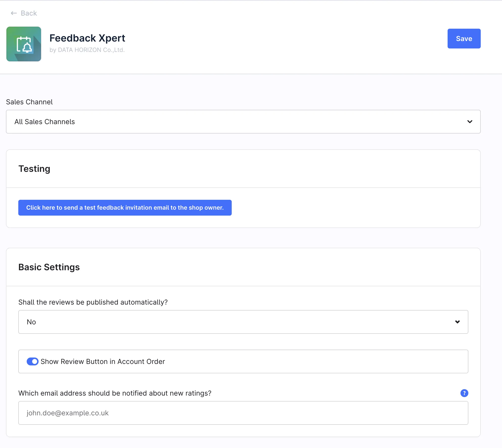Viewport: 502px width, 448px height.
Task: Open help tooltip for notification email
Action: (x=464, y=393)
